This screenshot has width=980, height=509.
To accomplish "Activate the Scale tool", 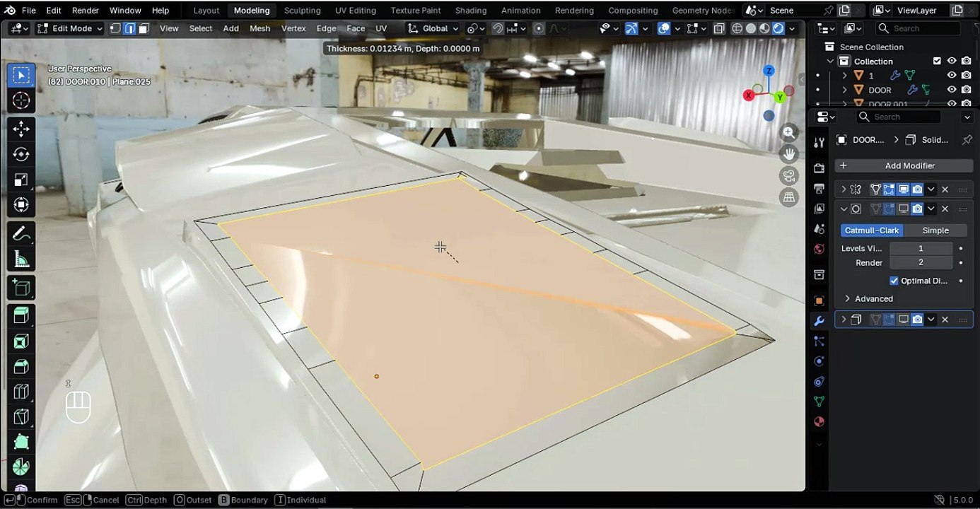I will click(21, 180).
